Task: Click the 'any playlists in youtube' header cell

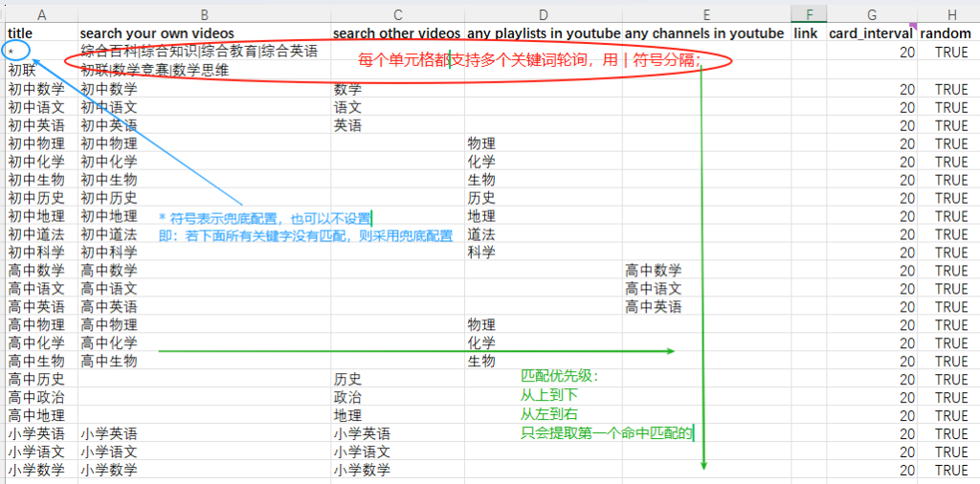Action: click(544, 33)
